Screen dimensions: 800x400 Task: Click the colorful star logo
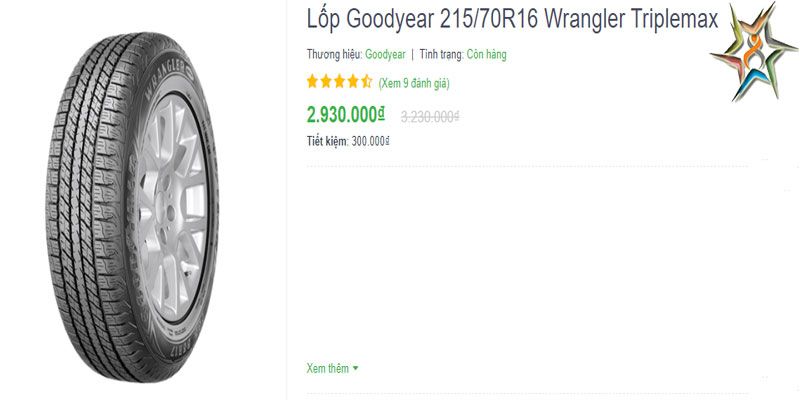(753, 52)
